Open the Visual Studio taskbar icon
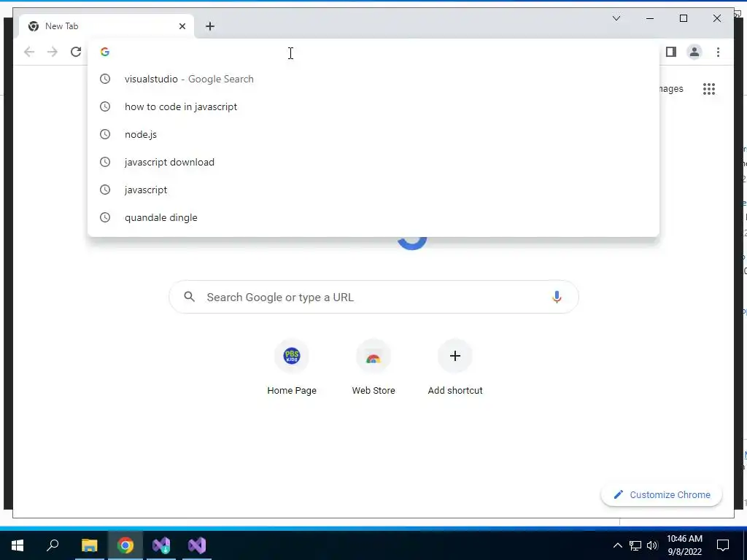The image size is (747, 560). [197, 545]
